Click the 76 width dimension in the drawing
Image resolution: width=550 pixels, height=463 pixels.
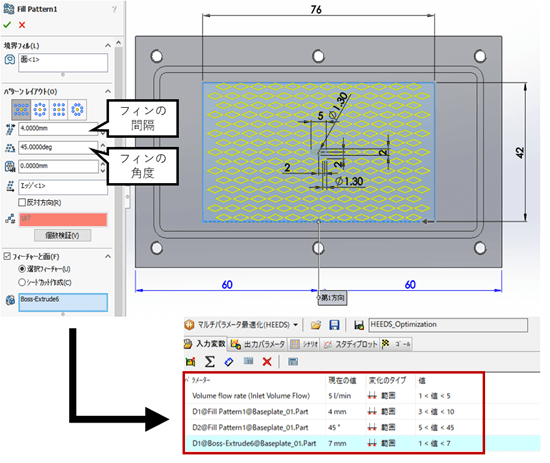pyautogui.click(x=316, y=10)
